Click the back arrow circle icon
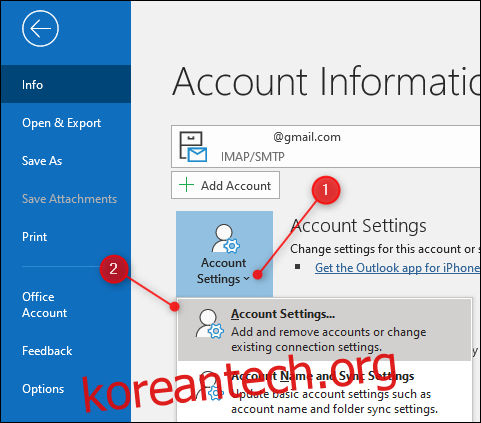This screenshot has width=481, height=423. tap(40, 29)
